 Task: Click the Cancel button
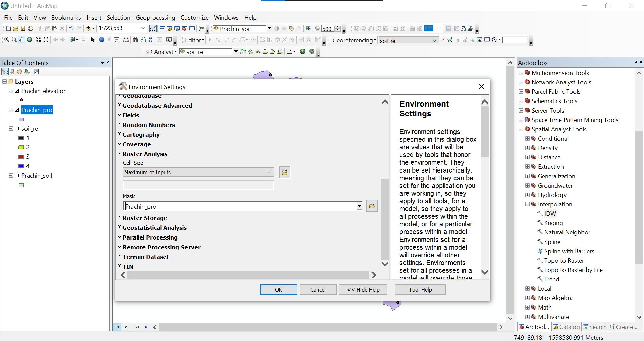pyautogui.click(x=318, y=290)
